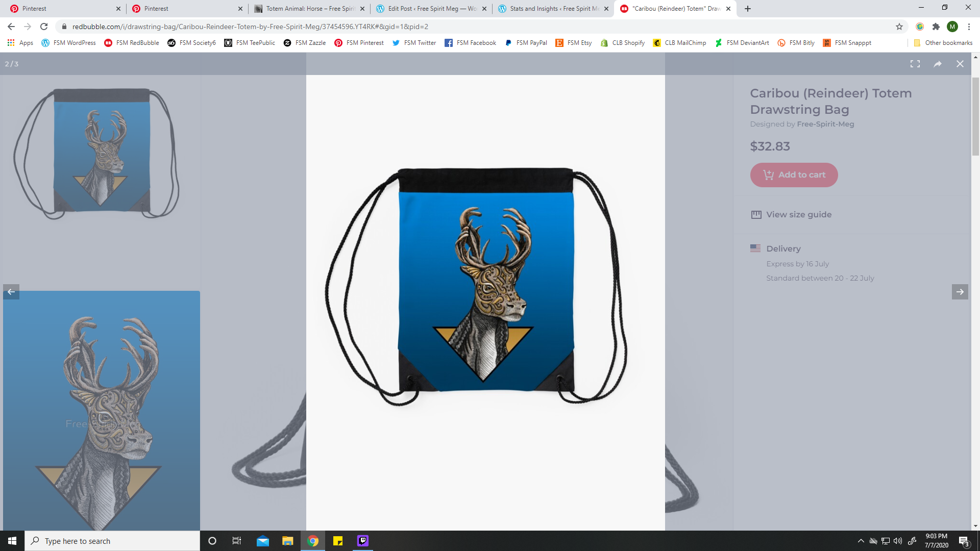
Task: Open Twitch from the Windows taskbar
Action: [x=362, y=541]
